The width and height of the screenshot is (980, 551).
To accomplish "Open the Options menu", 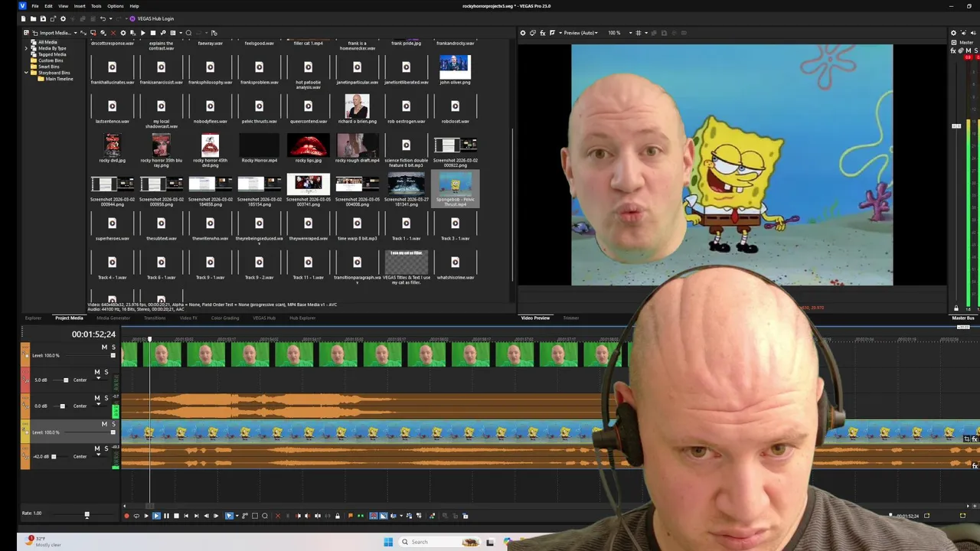I will pos(115,6).
